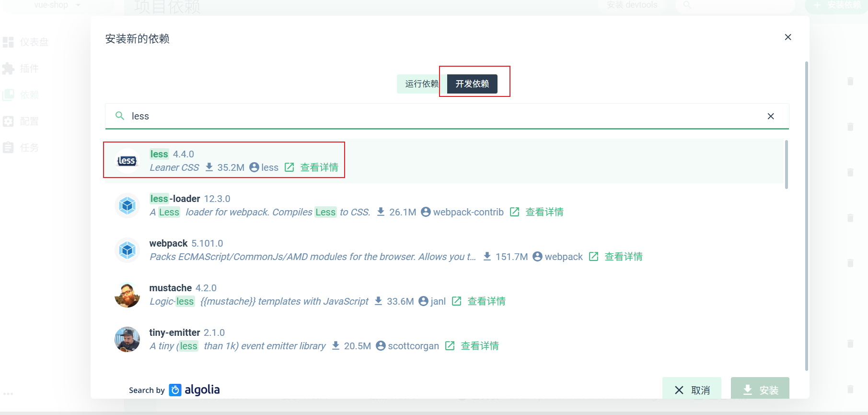The width and height of the screenshot is (868, 415).
Task: Open 插件 in the background sidebar
Action: pyautogui.click(x=22, y=69)
